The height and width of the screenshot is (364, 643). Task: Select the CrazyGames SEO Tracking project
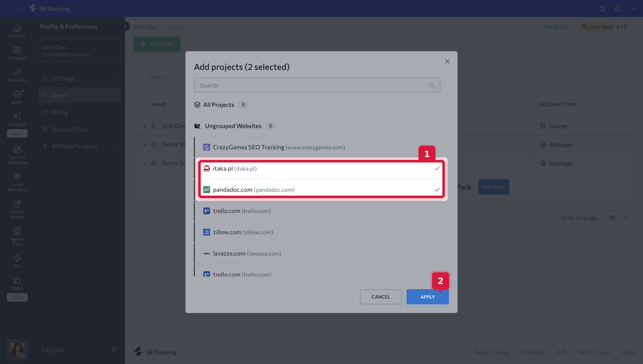click(317, 147)
